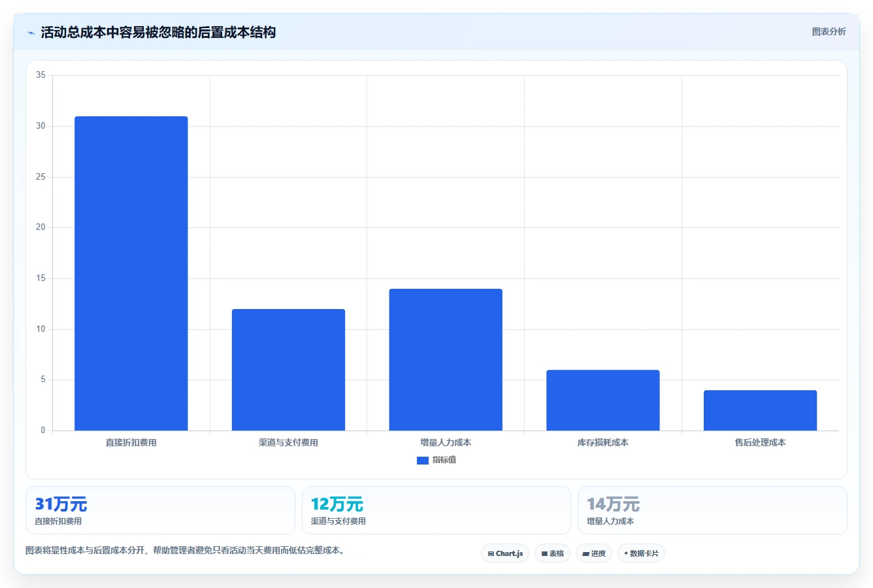This screenshot has height=588, width=873.
Task: Click the y-axis value 15
Action: click(x=41, y=278)
